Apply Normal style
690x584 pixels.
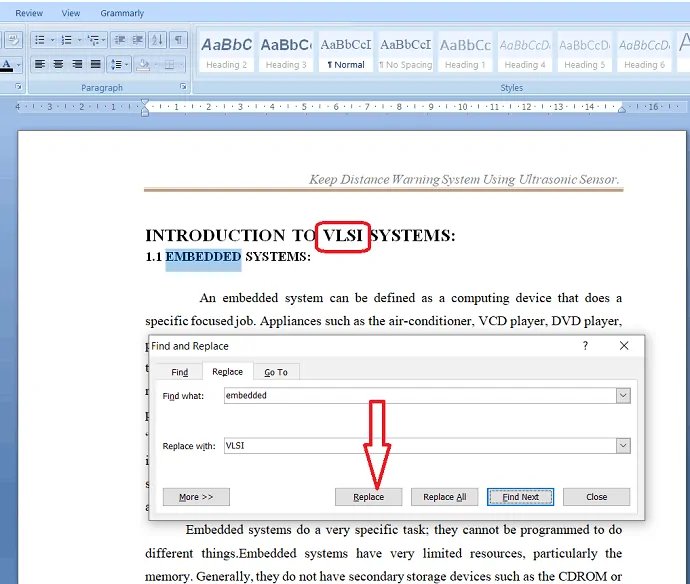click(x=346, y=53)
